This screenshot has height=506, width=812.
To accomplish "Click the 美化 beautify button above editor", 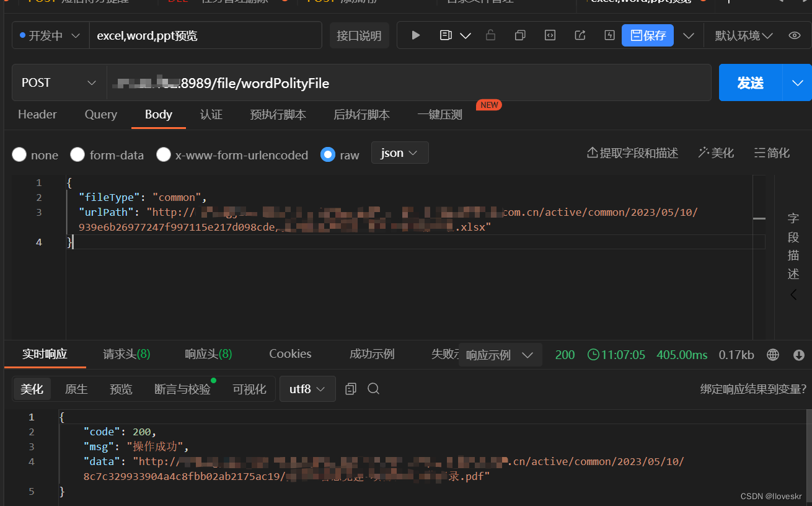I will pos(716,153).
